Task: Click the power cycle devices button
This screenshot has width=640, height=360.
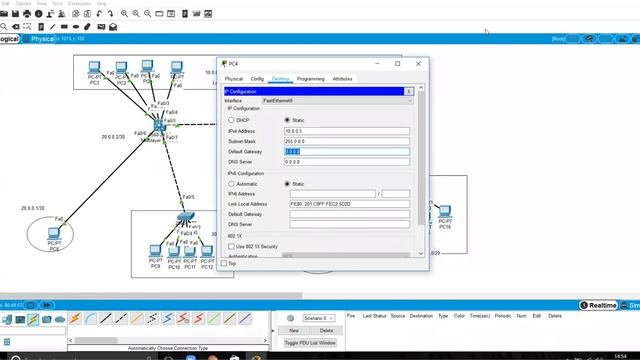Action: [x=31, y=305]
